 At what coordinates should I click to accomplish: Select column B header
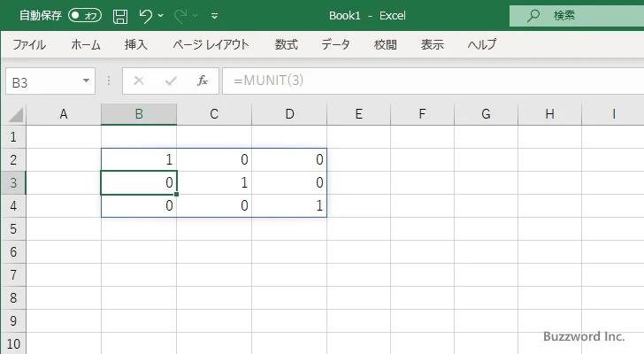click(x=139, y=114)
